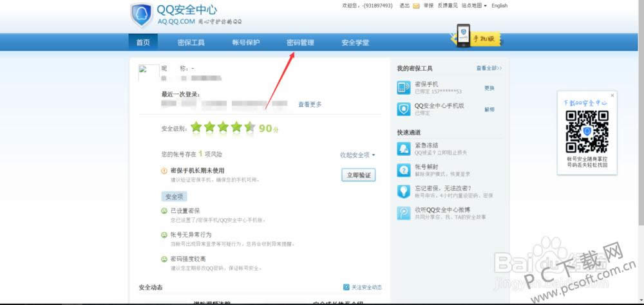
Task: Click the QR code image
Action: (587, 131)
